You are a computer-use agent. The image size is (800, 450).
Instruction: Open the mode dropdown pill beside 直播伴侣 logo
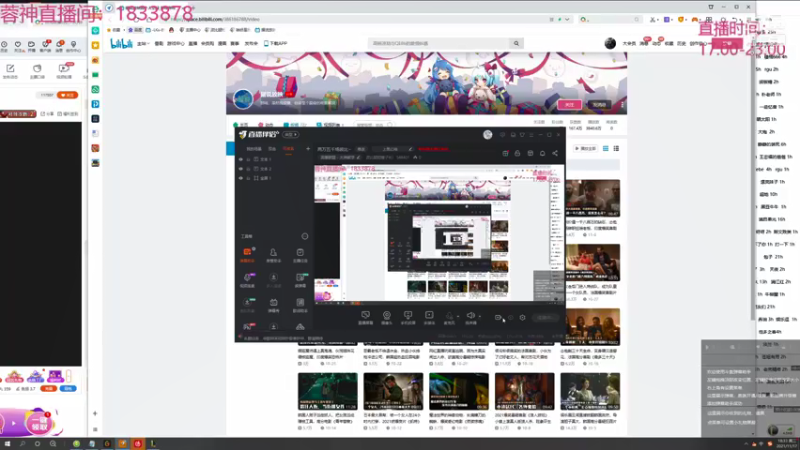tap(291, 135)
